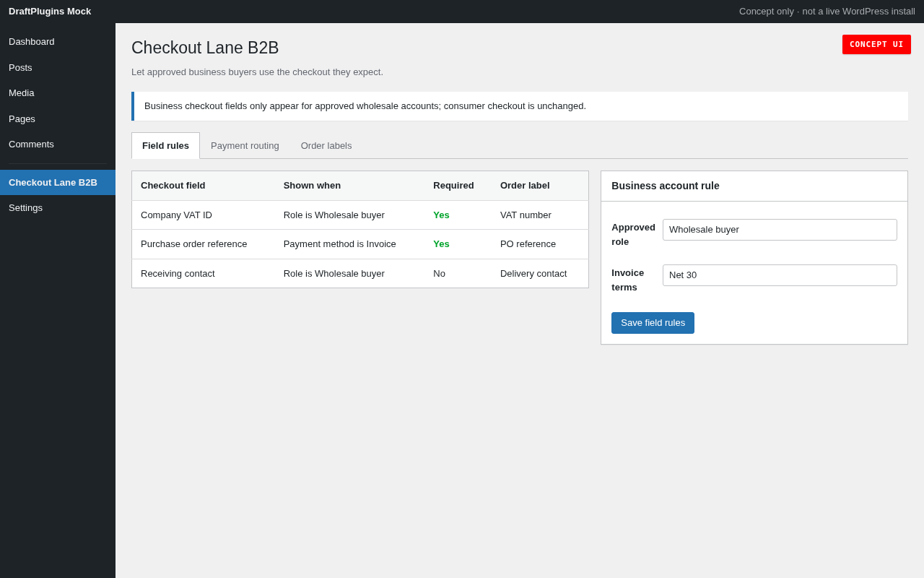Open Media in the sidebar
This screenshot has height=578, width=924.
point(58,93)
